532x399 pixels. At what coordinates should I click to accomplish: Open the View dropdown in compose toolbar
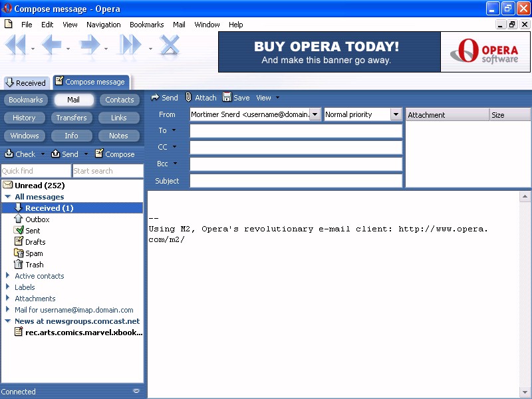coord(277,98)
